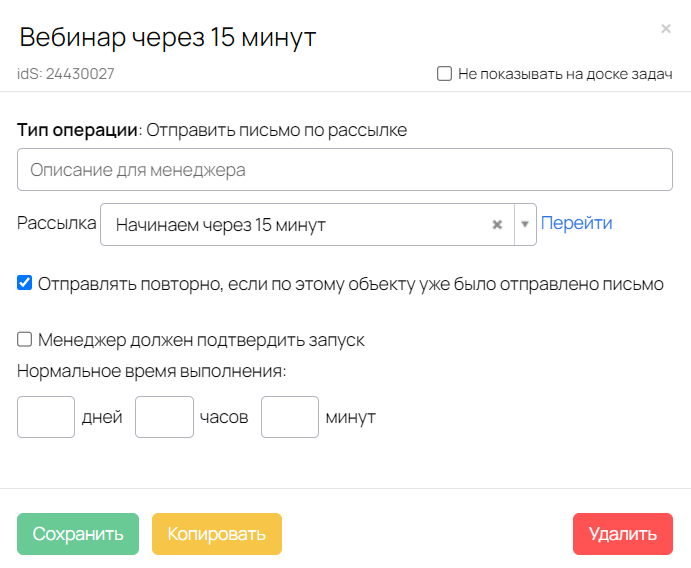Focus the minutes (минут) input box
Screen dimensions: 691x568
coord(290,417)
